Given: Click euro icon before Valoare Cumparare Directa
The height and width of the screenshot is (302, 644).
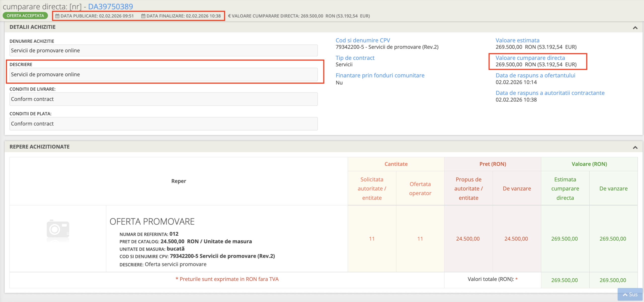Looking at the screenshot, I should coord(229,16).
